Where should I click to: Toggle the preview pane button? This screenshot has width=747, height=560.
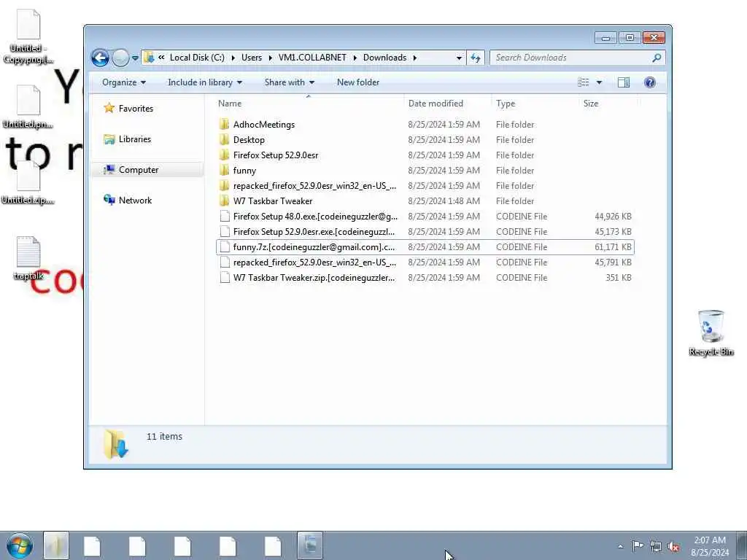[x=623, y=82]
